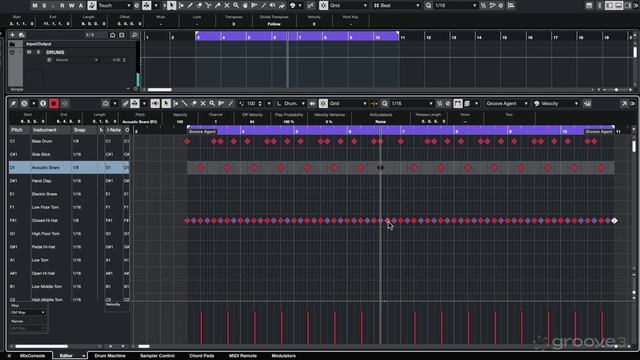Open the project Snap type Grid dropdown
Viewport: 640px width, 360px height.
348,6
